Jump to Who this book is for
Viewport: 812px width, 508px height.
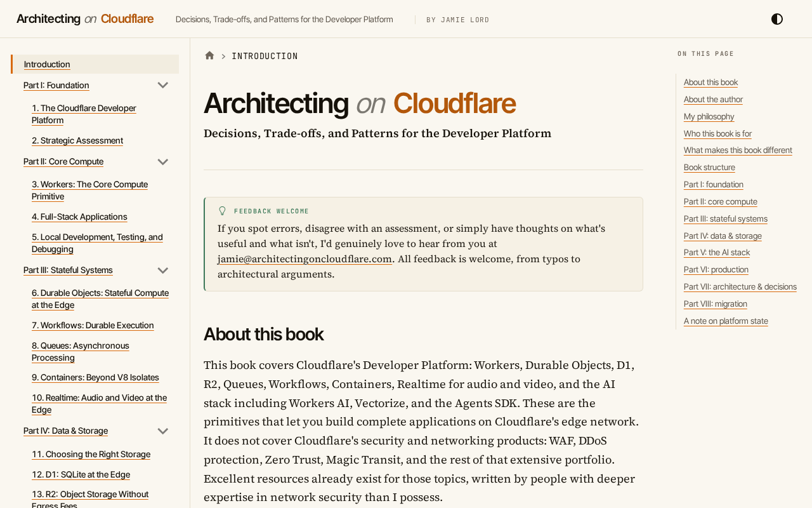(x=717, y=133)
